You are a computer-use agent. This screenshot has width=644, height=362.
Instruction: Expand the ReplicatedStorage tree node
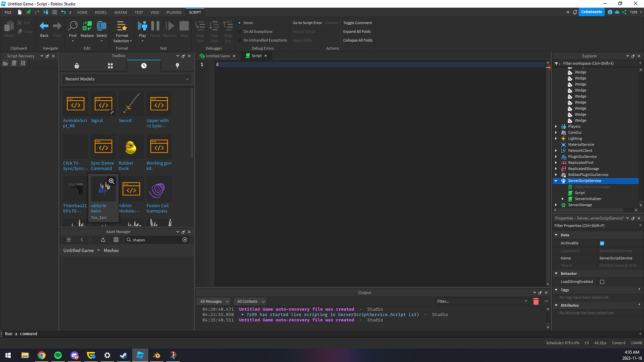pos(556,169)
